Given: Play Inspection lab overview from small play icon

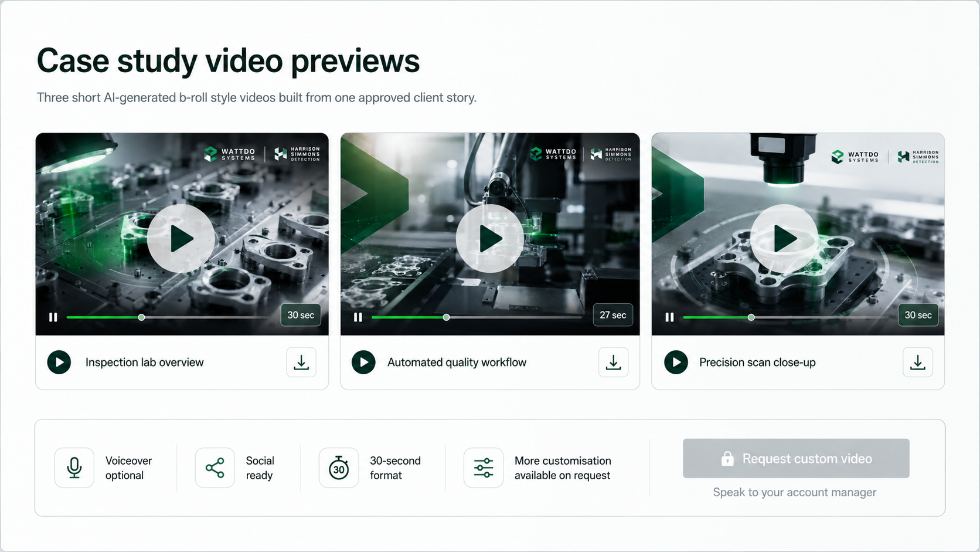Looking at the screenshot, I should 59,363.
